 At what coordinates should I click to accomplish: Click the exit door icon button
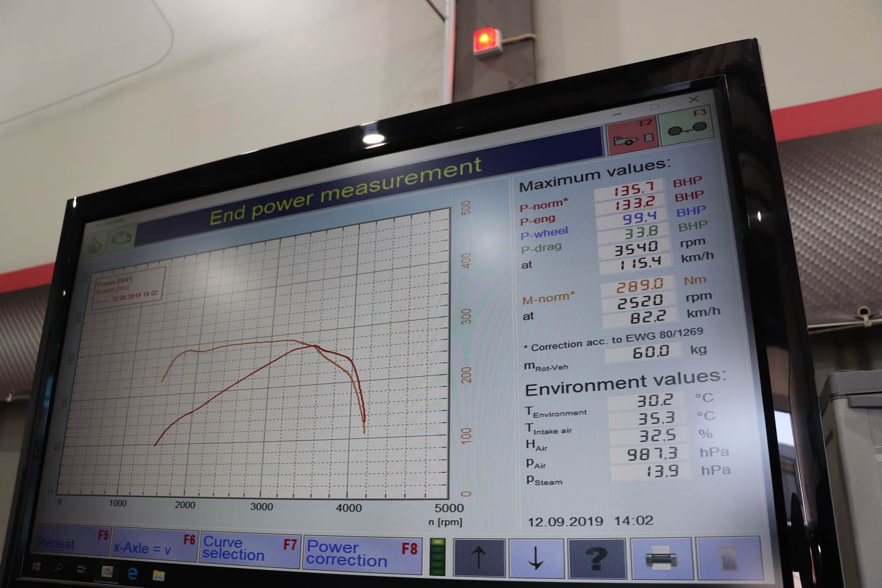click(x=728, y=557)
